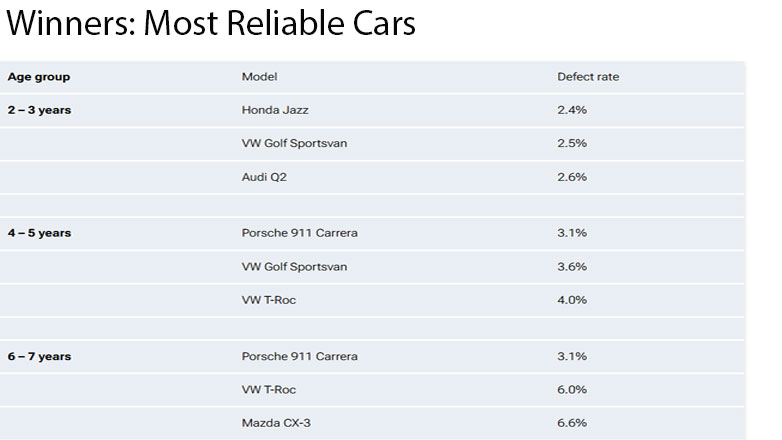Select the 6.0% defect rate value
This screenshot has height=440, width=782.
pos(571,389)
